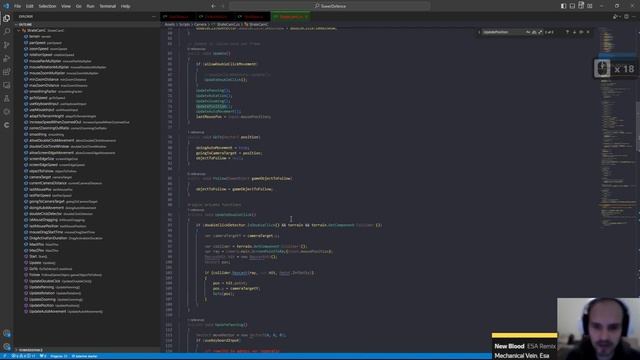The height and width of the screenshot is (360, 640).
Task: Toggle bottom panel visibility
Action: (572, 6)
